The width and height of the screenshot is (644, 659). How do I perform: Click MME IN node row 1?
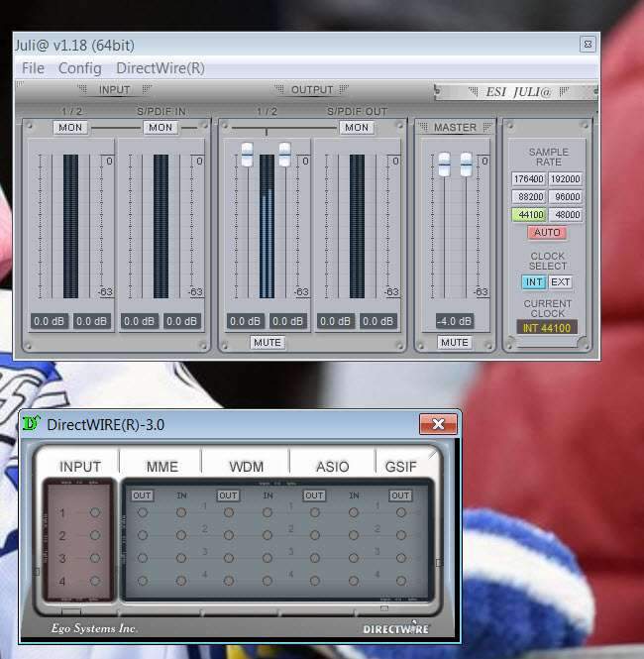point(181,512)
